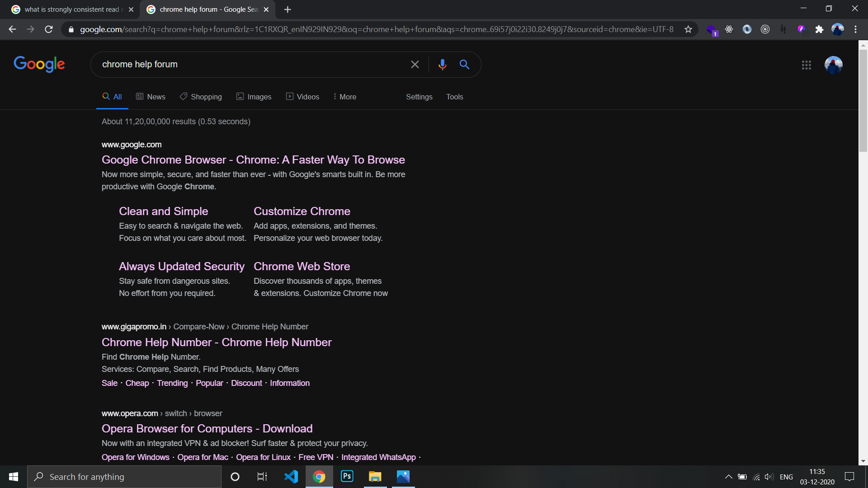
Task: Click the browser forward arrow
Action: pyautogui.click(x=30, y=29)
